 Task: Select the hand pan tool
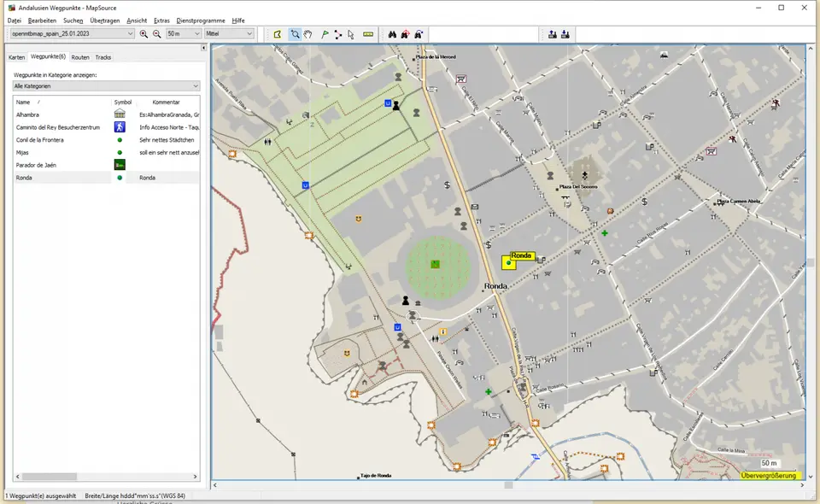(308, 34)
